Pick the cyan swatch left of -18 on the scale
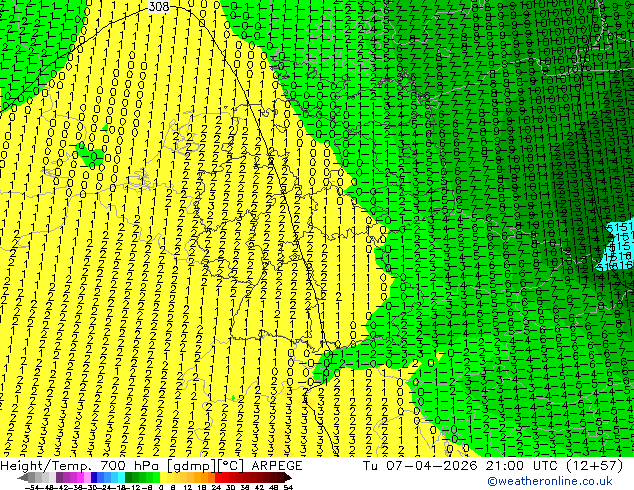Screen dimensions: 634x490 tap(121, 477)
